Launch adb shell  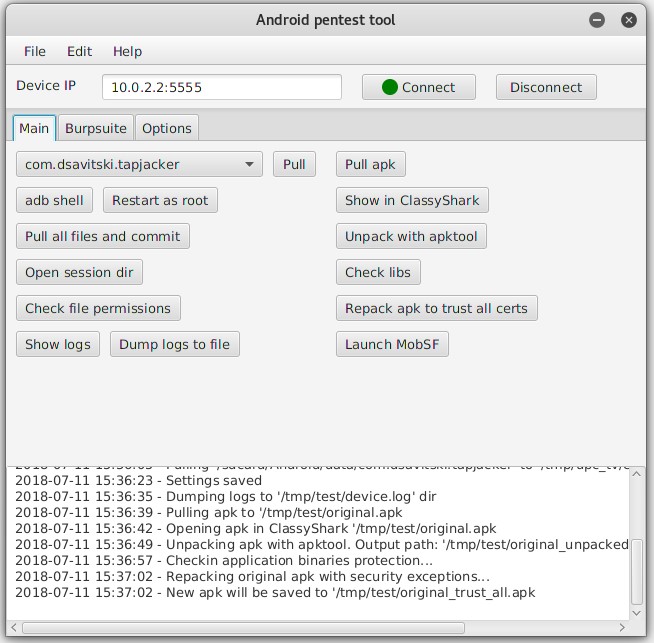(54, 200)
